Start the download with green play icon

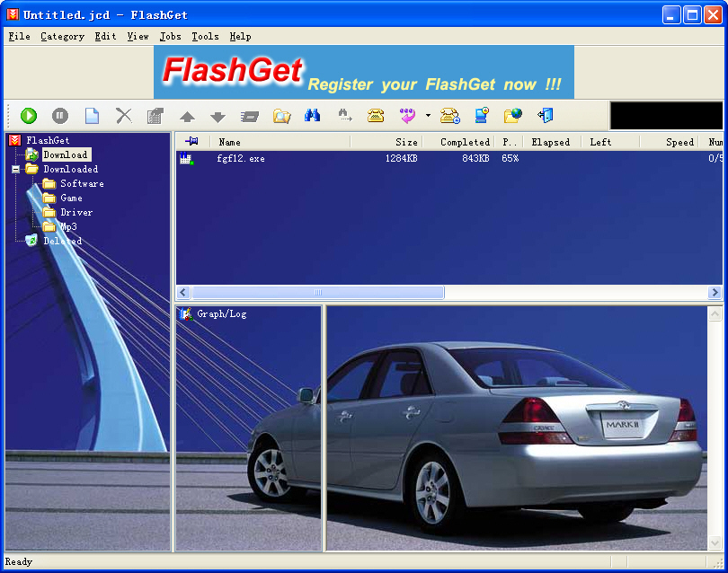tap(29, 116)
